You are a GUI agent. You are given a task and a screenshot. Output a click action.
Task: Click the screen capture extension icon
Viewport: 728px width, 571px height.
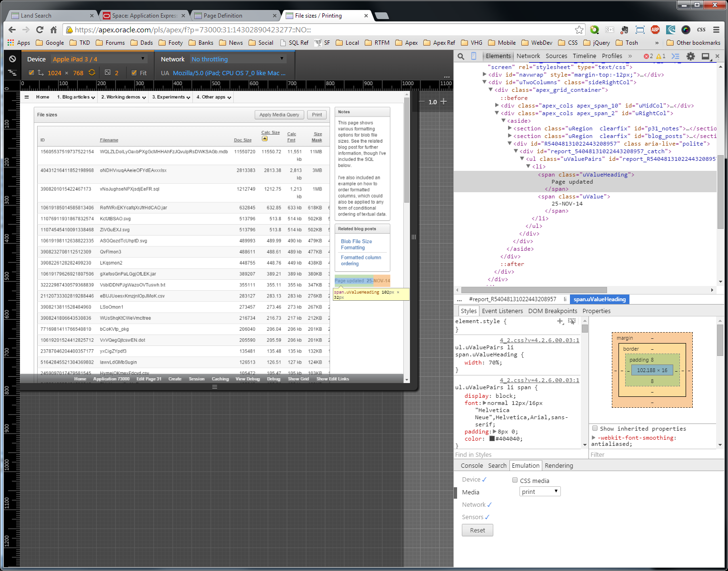pyautogui.click(x=640, y=30)
